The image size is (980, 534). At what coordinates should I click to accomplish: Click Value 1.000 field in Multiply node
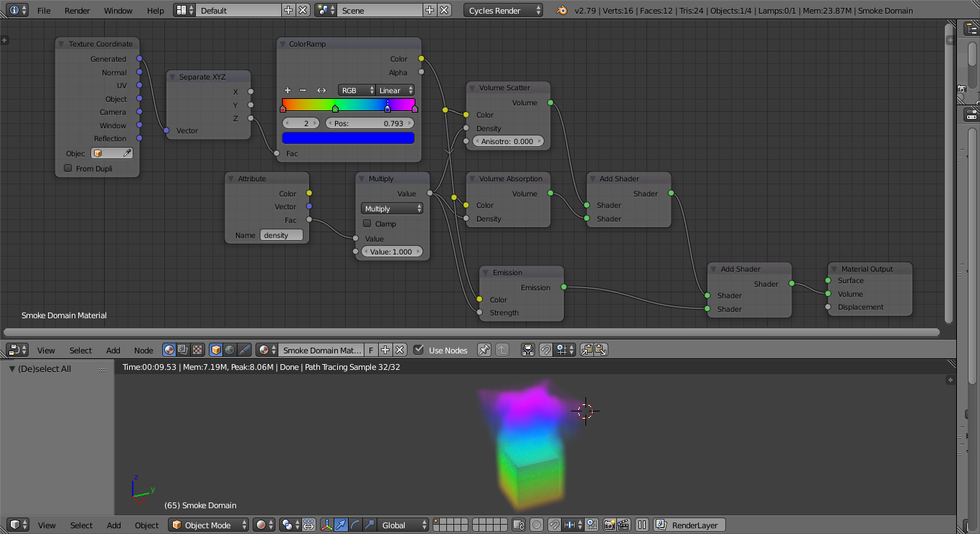point(392,252)
